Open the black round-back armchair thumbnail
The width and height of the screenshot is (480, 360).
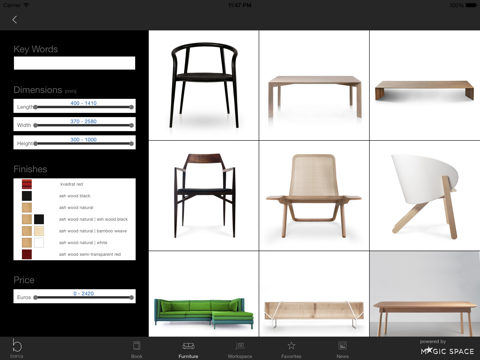204,85
